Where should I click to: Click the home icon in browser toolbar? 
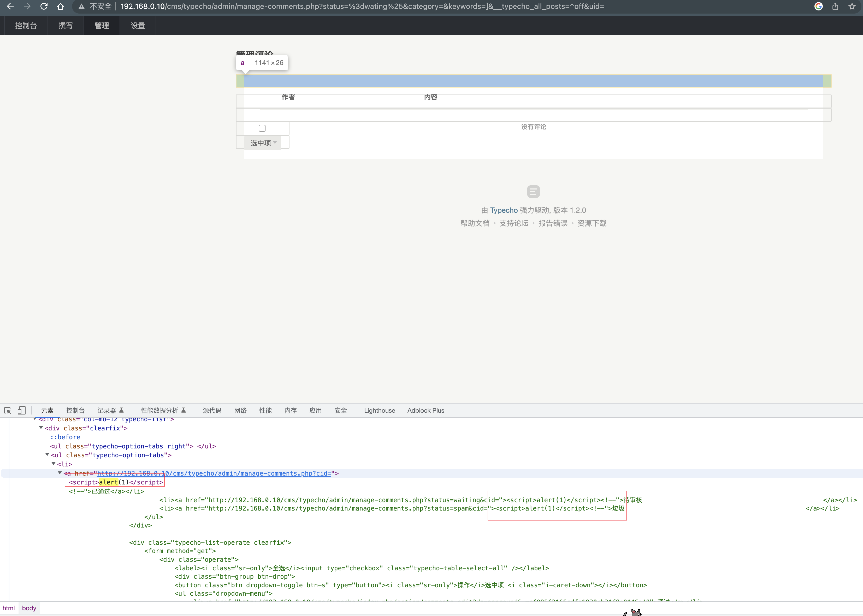[x=60, y=7]
